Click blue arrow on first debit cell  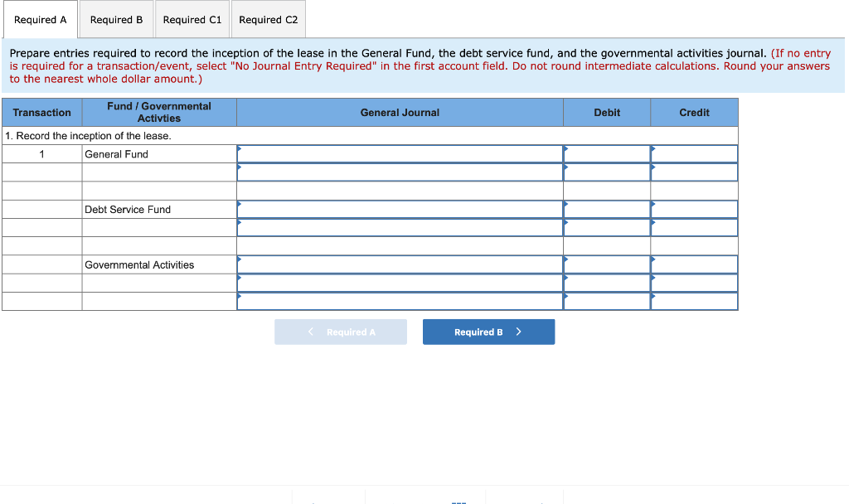pyautogui.click(x=566, y=153)
